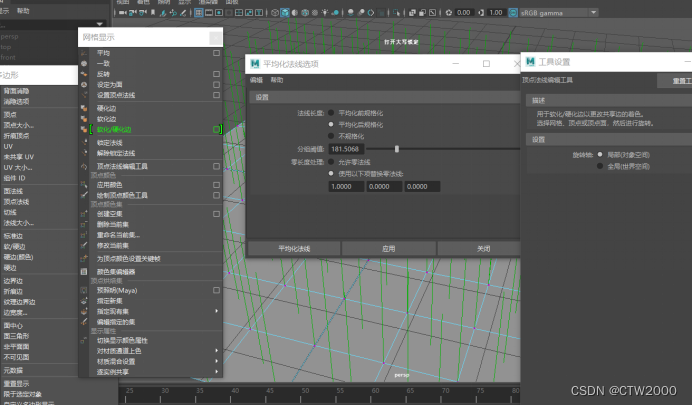Screen dimensions: 693x406
Task: Expand 逐实例共享 submenu arrow
Action: (x=217, y=372)
